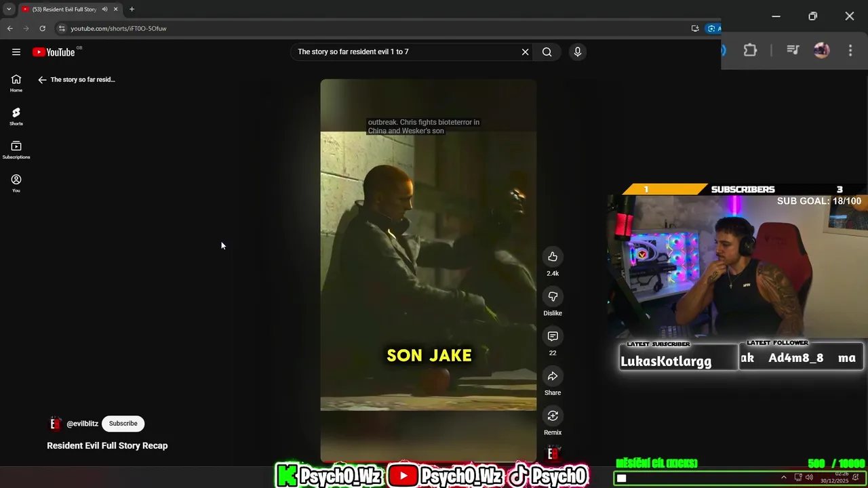Open the Chrome extensions puzzle menu

750,50
